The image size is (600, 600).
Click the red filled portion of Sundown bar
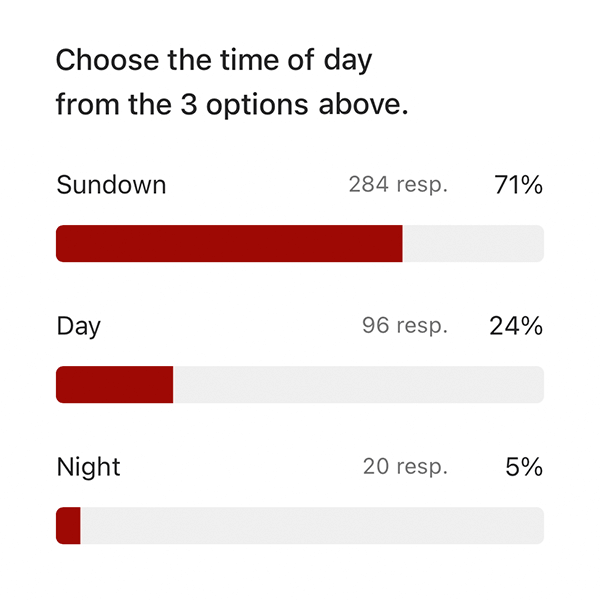[x=229, y=244]
